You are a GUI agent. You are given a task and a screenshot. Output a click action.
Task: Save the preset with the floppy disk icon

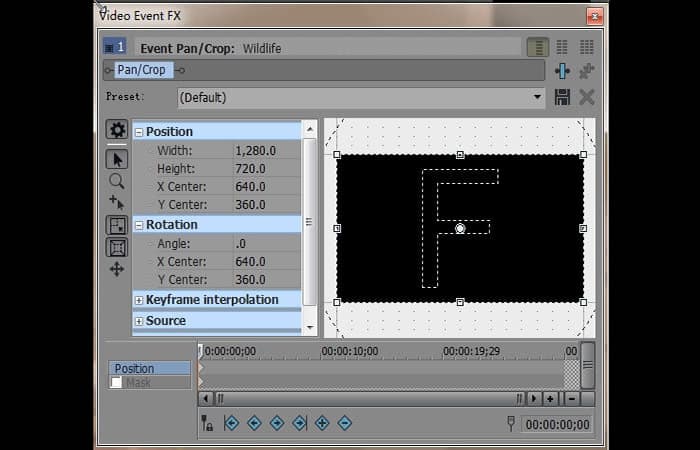(x=562, y=97)
